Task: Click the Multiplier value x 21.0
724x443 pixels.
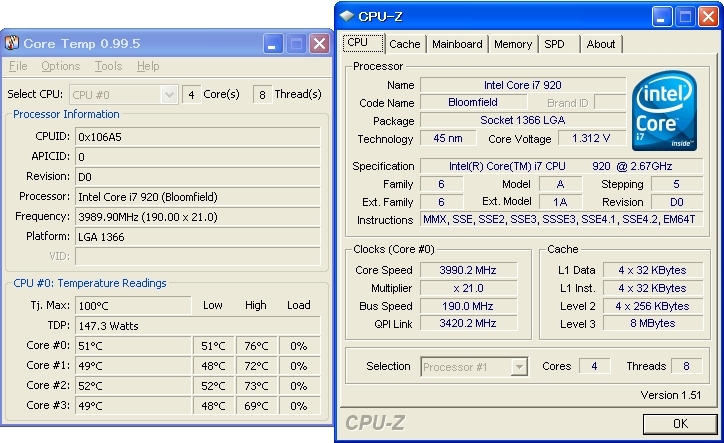Action: click(468, 288)
